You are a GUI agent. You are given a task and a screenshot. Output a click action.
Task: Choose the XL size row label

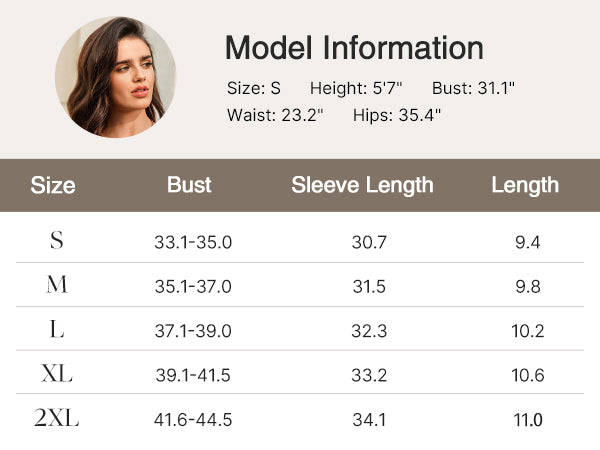click(56, 374)
